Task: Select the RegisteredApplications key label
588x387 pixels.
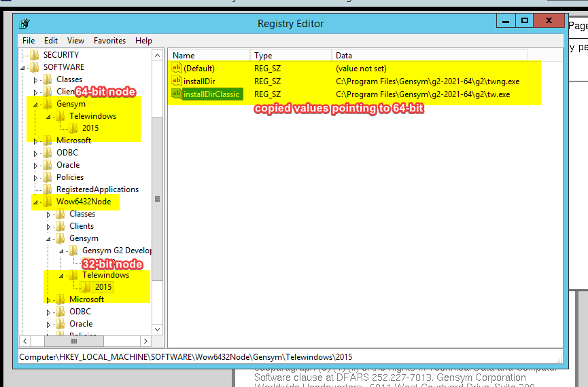Action: coord(97,189)
